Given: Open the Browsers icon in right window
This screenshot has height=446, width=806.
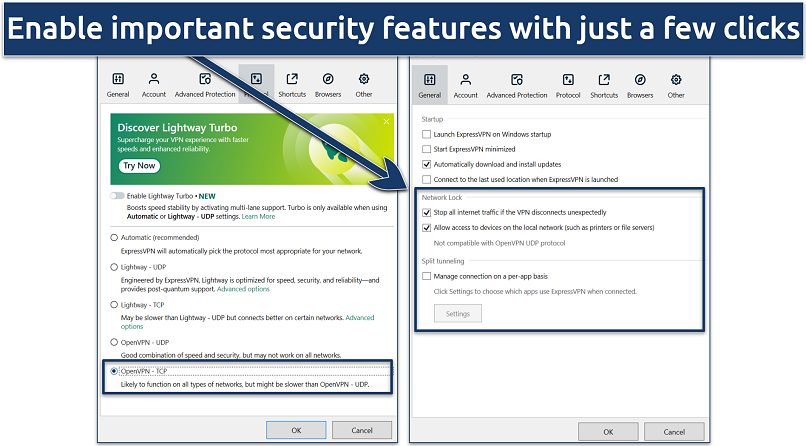Looking at the screenshot, I should point(640,80).
